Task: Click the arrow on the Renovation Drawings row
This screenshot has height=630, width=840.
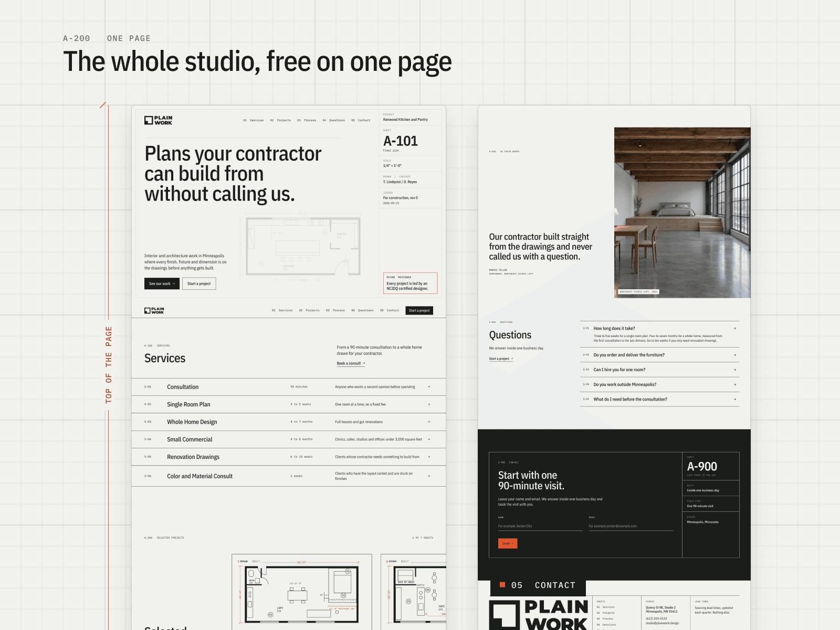Action: [429, 457]
